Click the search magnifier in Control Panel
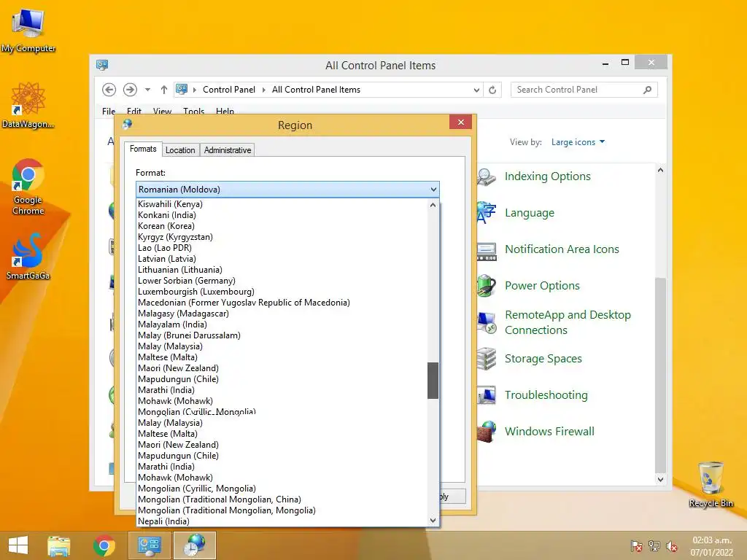This screenshot has width=747, height=560. click(x=647, y=90)
